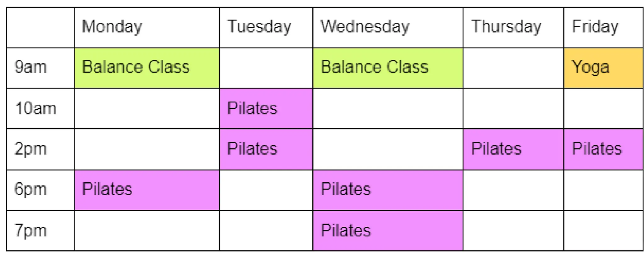Click the Wednesday header cell
This screenshot has width=644, height=260.
pyautogui.click(x=388, y=28)
